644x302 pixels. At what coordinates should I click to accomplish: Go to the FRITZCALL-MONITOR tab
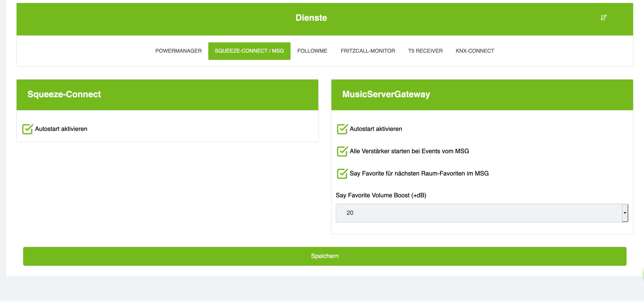pyautogui.click(x=367, y=51)
